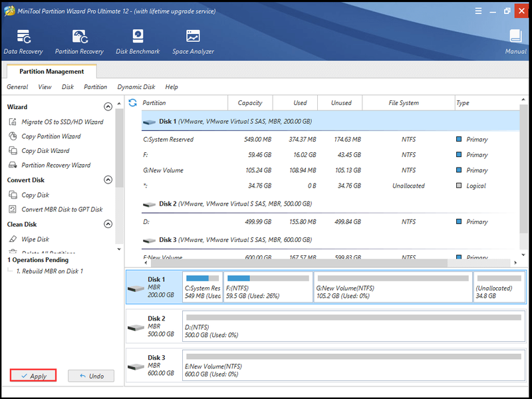The width and height of the screenshot is (532, 399).
Task: Launch Partition Recovery from the toolbar
Action: [x=79, y=42]
